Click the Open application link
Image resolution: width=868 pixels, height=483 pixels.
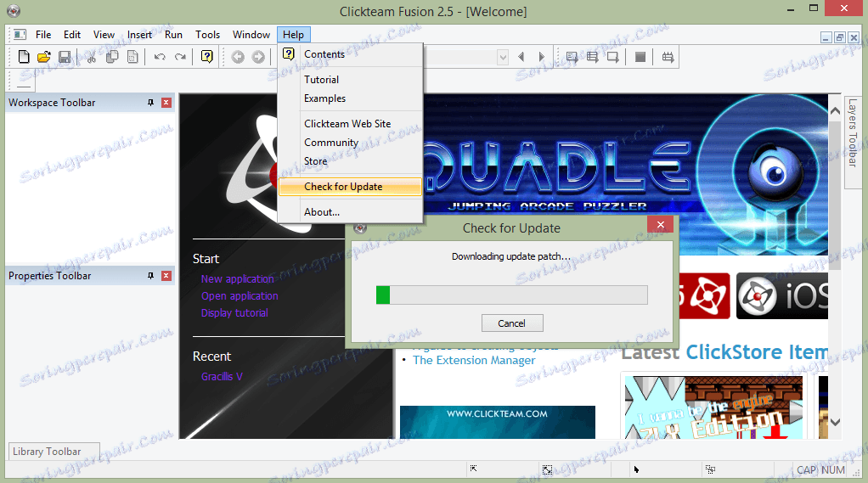click(240, 296)
